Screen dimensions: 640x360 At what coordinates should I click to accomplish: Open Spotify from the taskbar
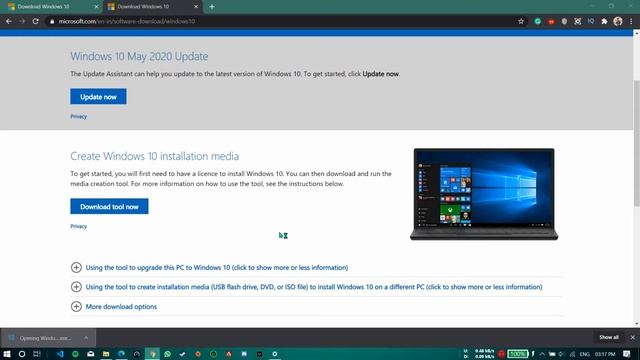pos(75,354)
